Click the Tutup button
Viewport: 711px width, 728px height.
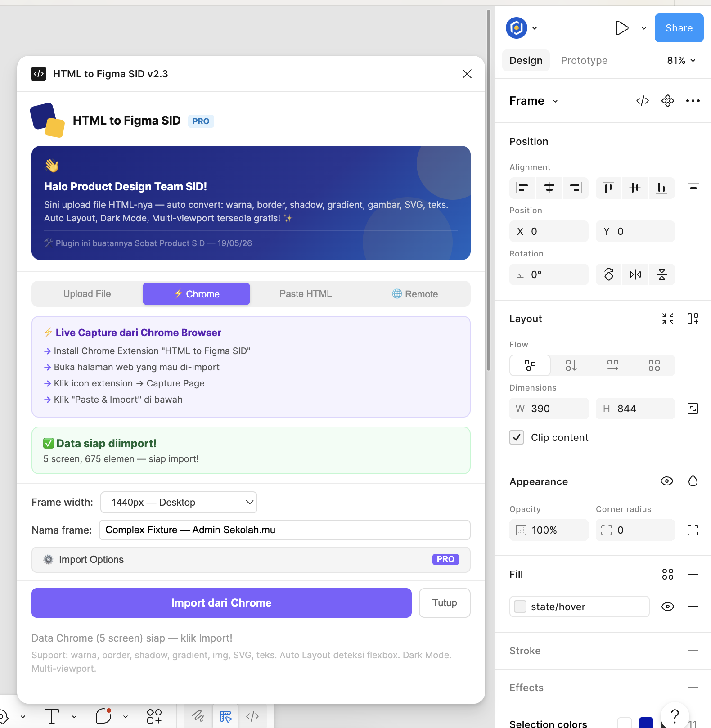tap(445, 603)
